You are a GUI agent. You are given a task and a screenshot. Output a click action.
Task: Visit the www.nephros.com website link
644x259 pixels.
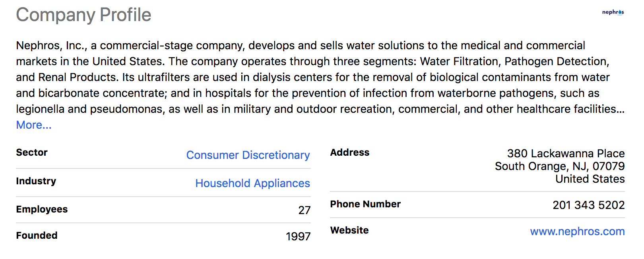point(577,231)
